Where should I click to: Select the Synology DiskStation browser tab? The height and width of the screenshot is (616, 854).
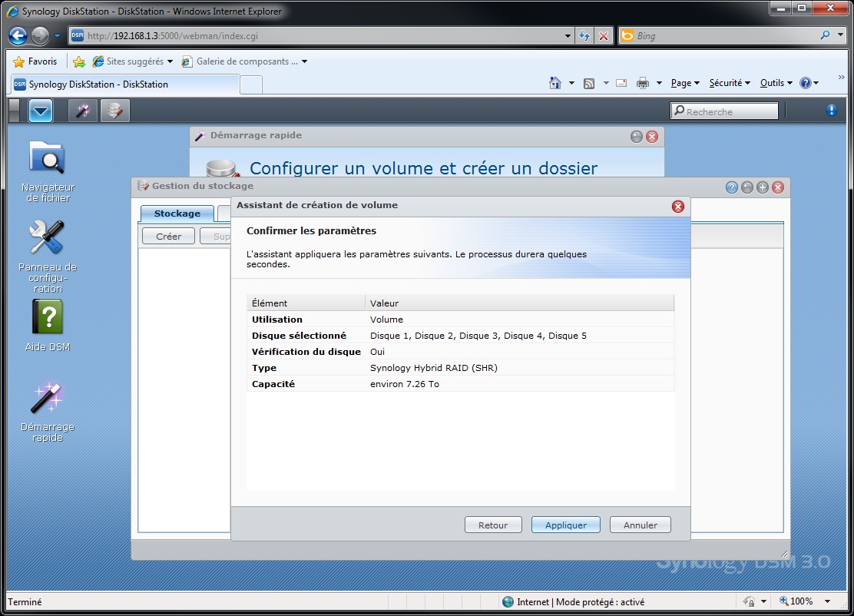tap(124, 84)
